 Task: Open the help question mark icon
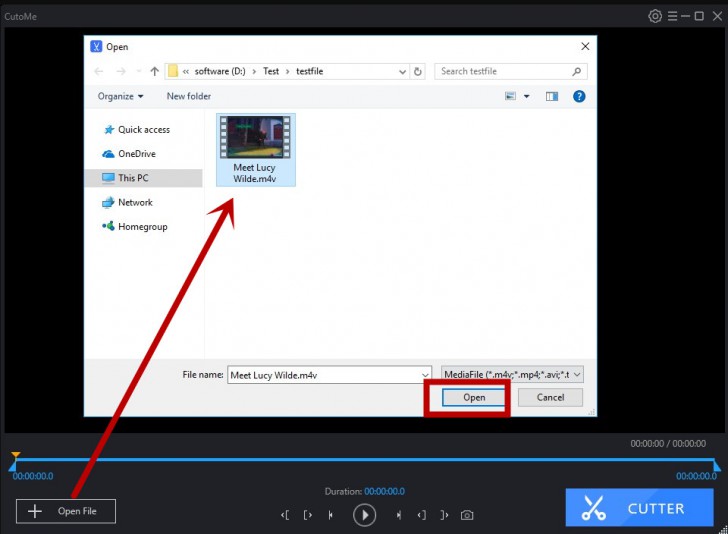[x=579, y=96]
